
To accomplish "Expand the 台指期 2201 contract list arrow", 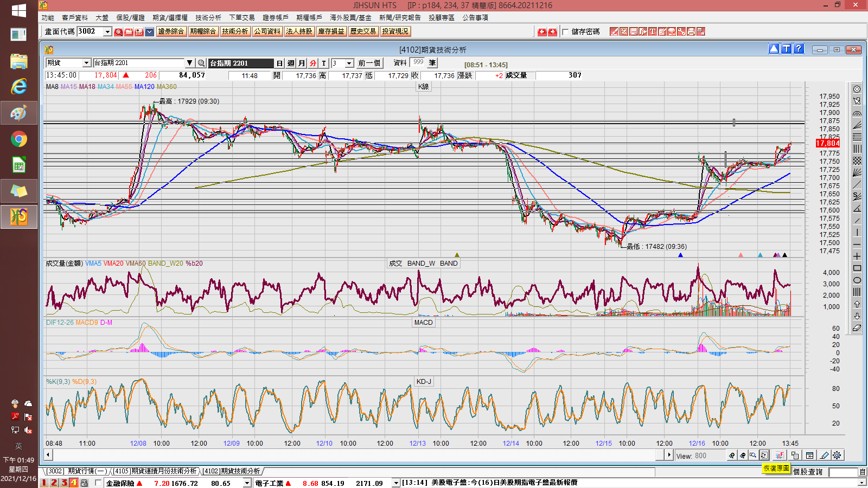I will pyautogui.click(x=190, y=63).
